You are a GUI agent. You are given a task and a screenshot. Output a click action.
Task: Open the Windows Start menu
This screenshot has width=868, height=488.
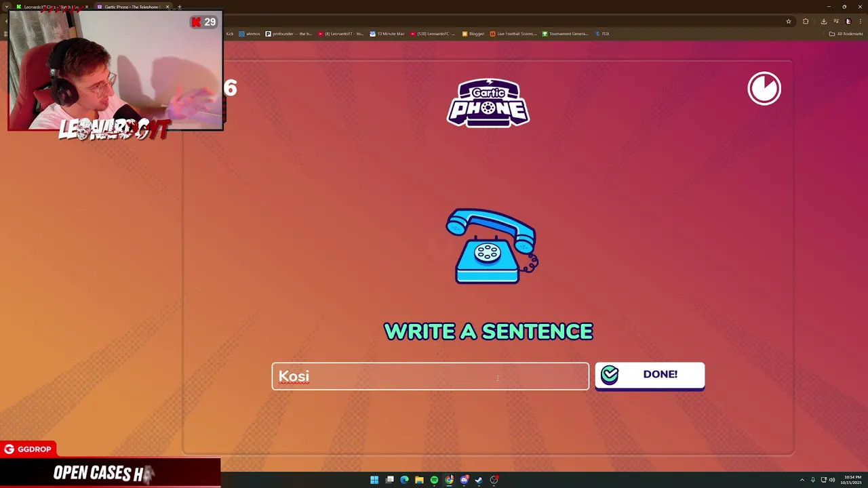[374, 480]
